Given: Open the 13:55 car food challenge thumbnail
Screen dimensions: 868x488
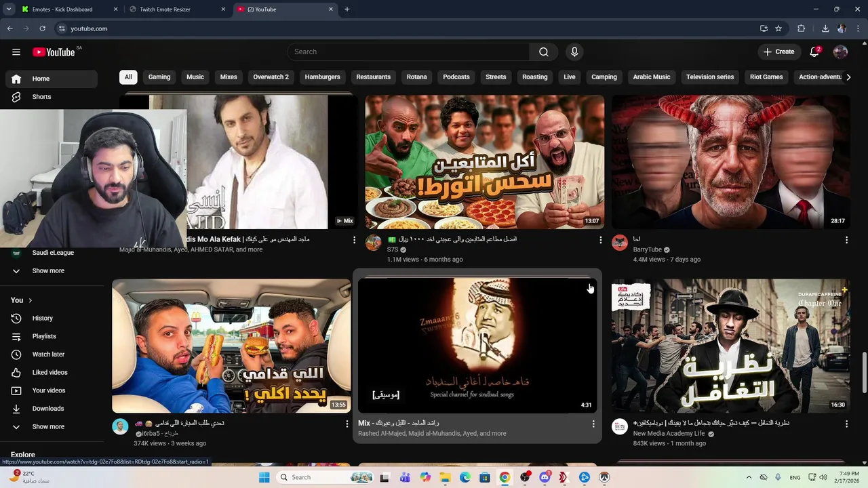Looking at the screenshot, I should 231,346.
